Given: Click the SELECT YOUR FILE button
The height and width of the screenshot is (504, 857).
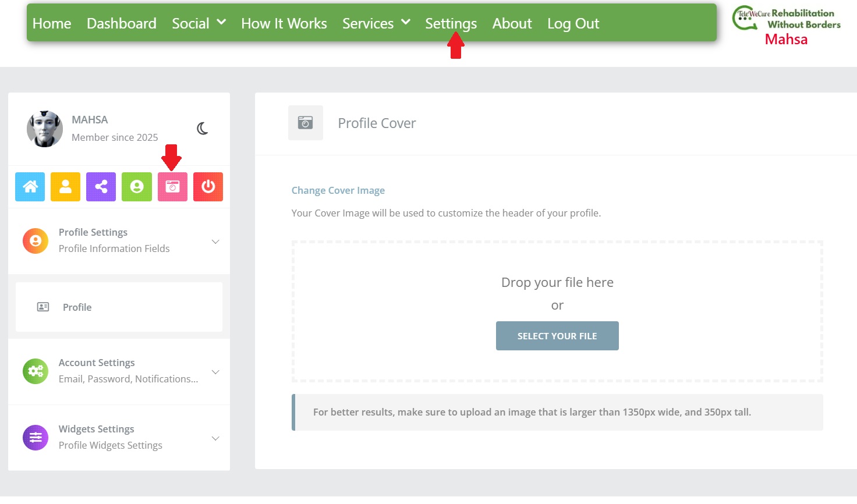Looking at the screenshot, I should point(557,336).
